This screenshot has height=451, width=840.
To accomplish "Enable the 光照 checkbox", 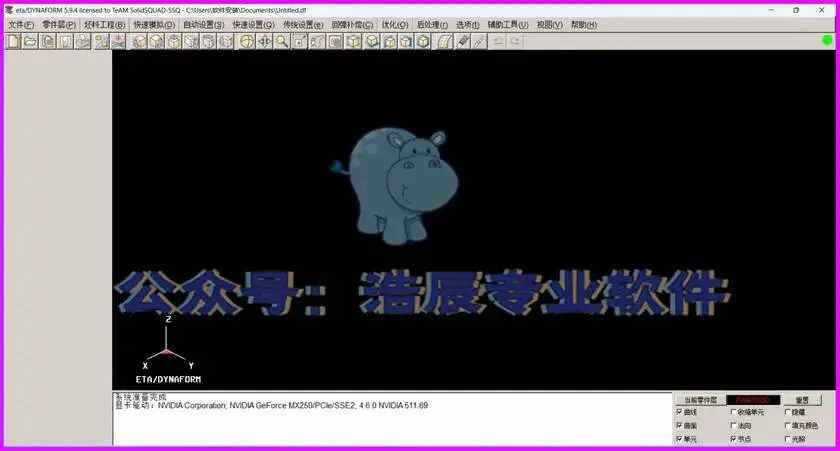I will pos(788,439).
